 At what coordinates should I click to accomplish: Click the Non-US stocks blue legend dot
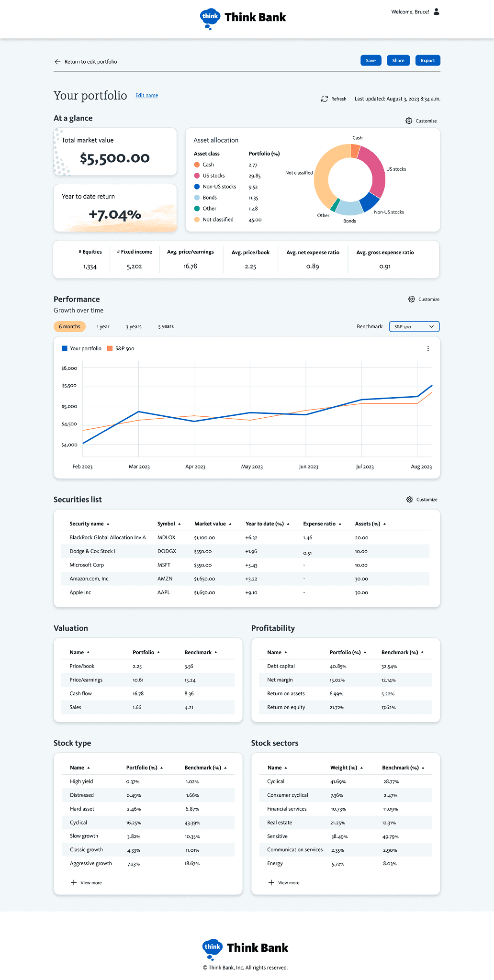click(x=197, y=187)
